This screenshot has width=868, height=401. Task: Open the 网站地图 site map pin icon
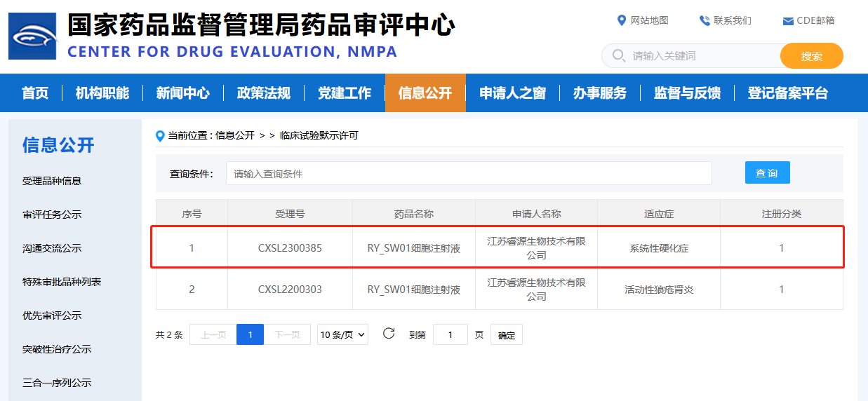pos(621,20)
